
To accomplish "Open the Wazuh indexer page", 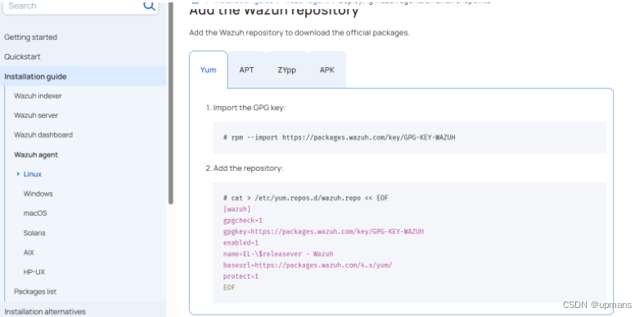I will (38, 96).
